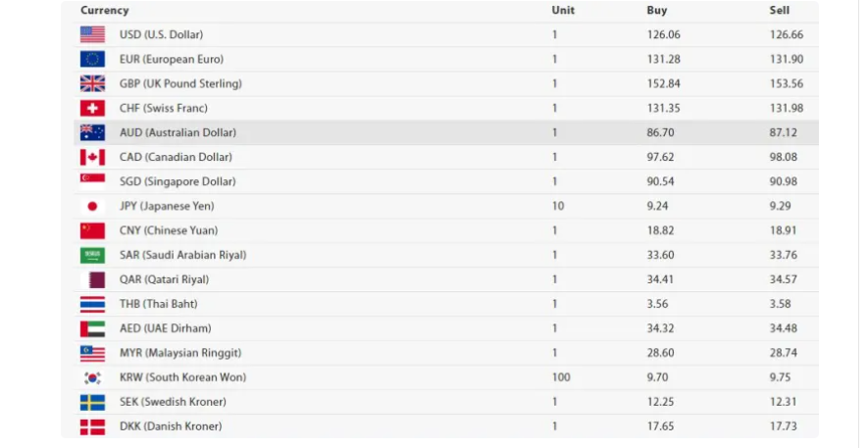Click the Unit column header
This screenshot has height=448, width=868.
(x=563, y=10)
